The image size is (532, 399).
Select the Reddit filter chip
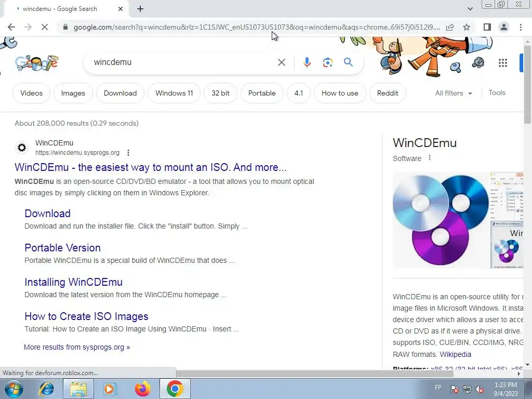coord(388,93)
